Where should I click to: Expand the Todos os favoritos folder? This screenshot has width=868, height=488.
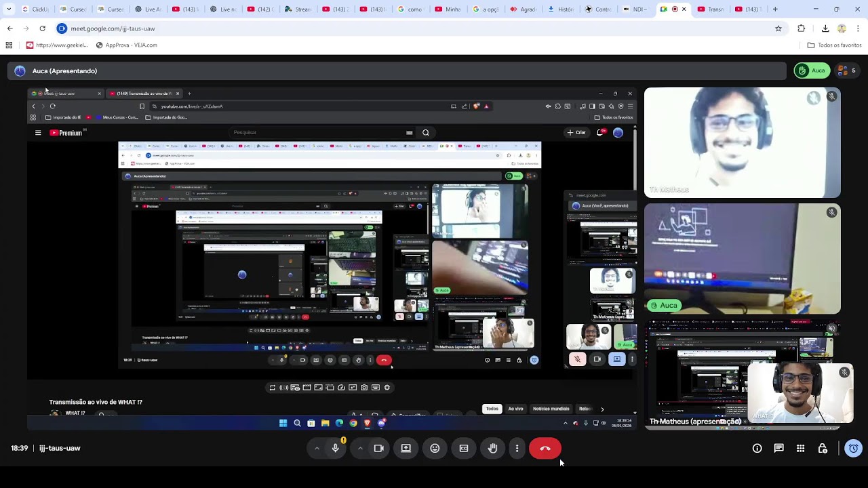click(834, 45)
